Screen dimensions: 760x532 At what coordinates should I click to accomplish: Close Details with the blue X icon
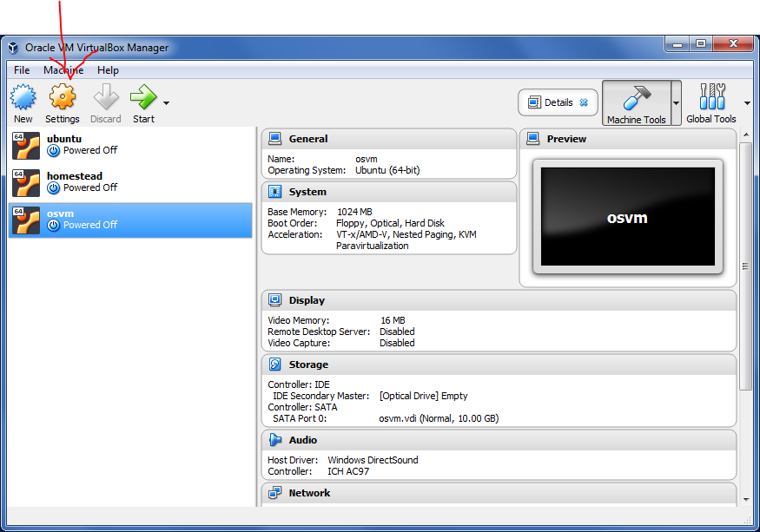[x=584, y=102]
